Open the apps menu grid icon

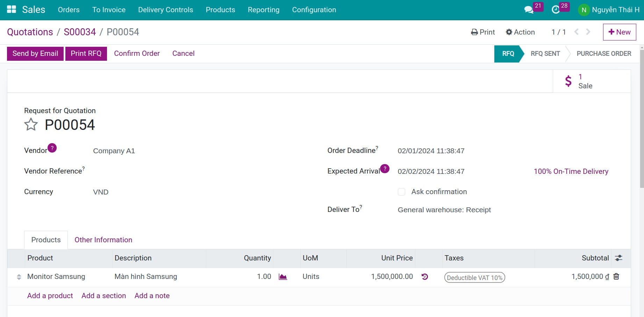tap(12, 9)
